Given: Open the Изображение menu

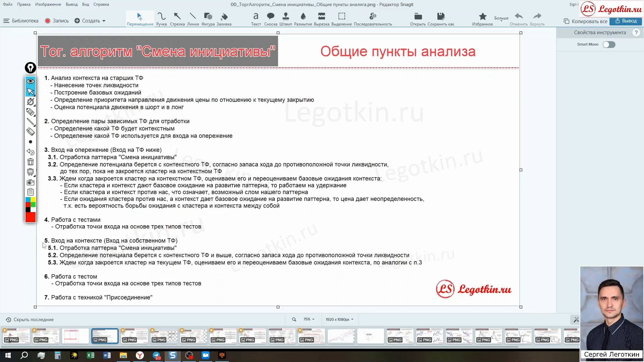Looking at the screenshot, I should click(x=48, y=4).
